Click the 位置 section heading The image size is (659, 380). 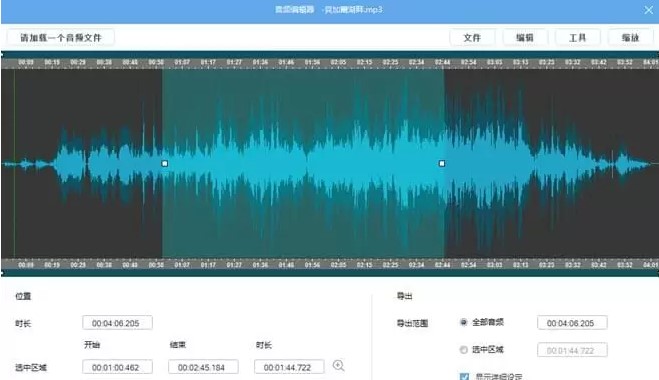click(23, 296)
